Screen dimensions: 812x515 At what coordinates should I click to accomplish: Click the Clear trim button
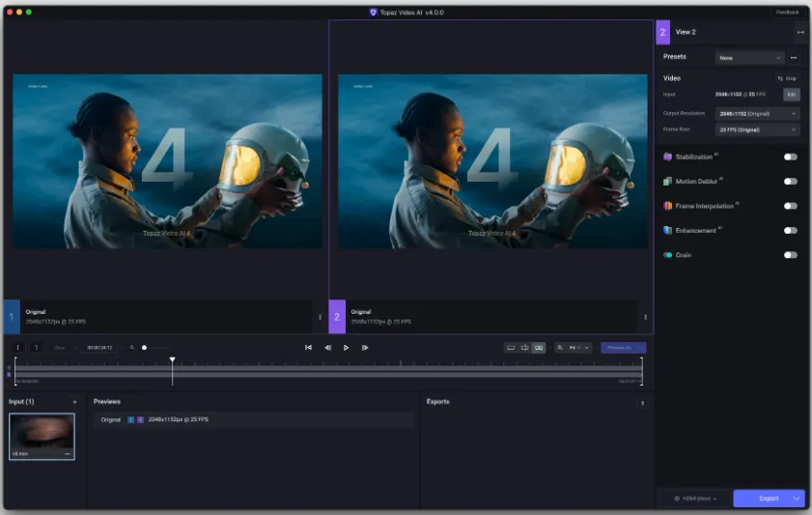[60, 348]
